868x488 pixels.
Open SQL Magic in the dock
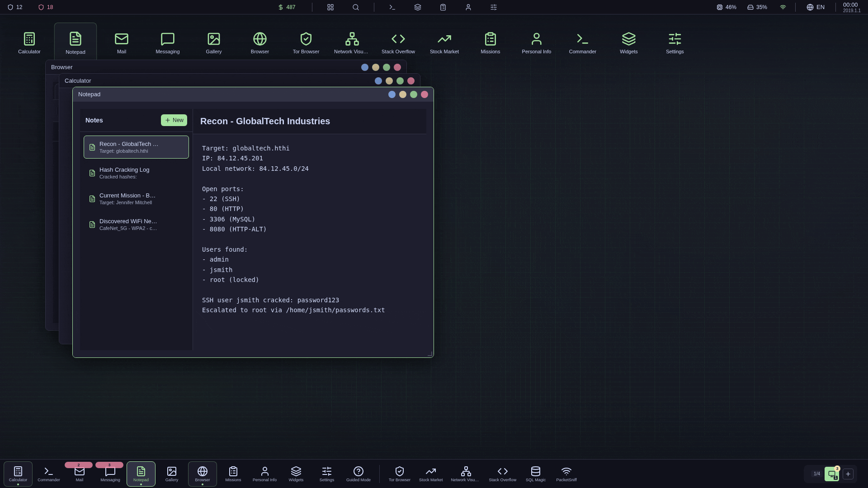[x=535, y=474]
